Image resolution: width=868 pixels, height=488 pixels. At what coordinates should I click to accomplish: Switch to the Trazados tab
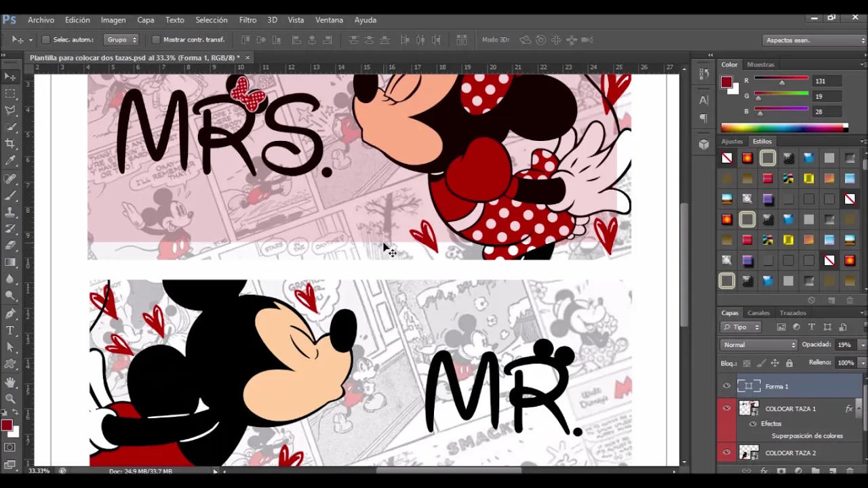coord(793,313)
